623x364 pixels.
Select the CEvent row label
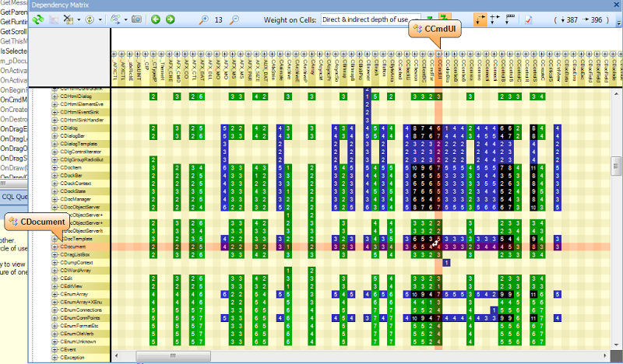pos(68,350)
